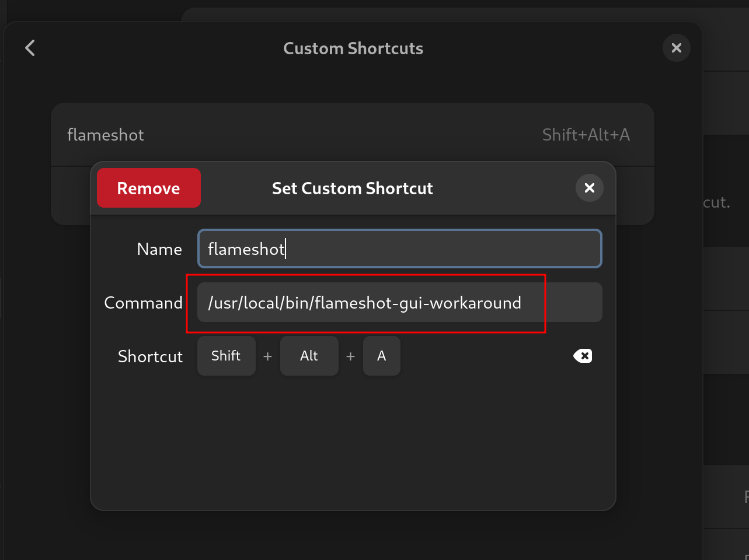The height and width of the screenshot is (560, 749).
Task: Close the Custom Shortcuts window
Action: click(x=677, y=48)
